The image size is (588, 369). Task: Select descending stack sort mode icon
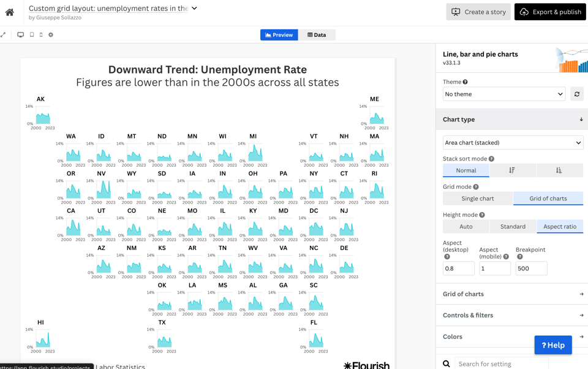coord(512,170)
